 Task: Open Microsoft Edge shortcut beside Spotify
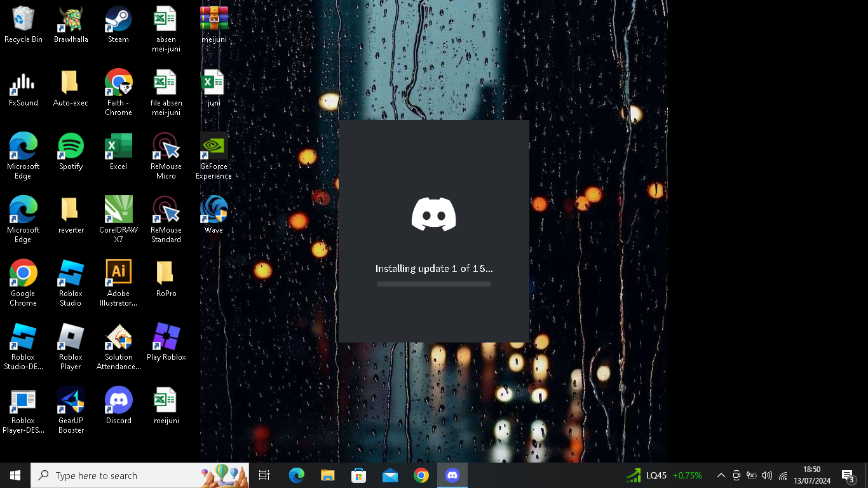(x=24, y=157)
